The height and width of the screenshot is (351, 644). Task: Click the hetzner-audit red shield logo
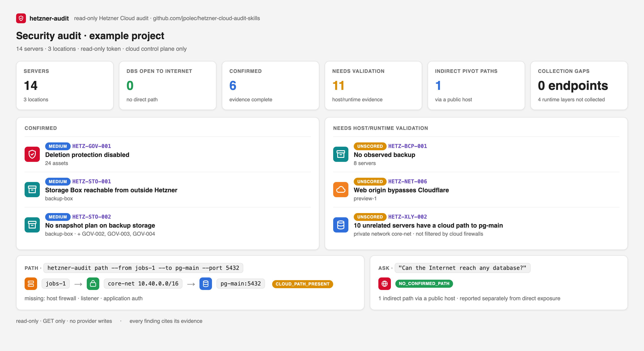coord(21,18)
